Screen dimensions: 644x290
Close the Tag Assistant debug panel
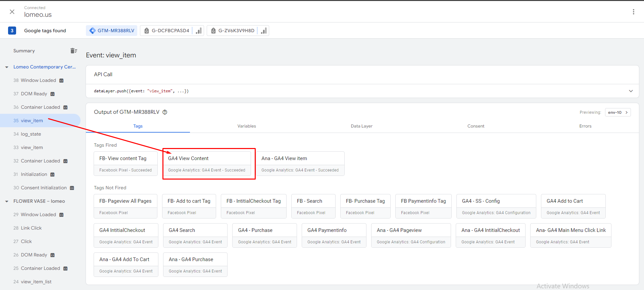(12, 12)
